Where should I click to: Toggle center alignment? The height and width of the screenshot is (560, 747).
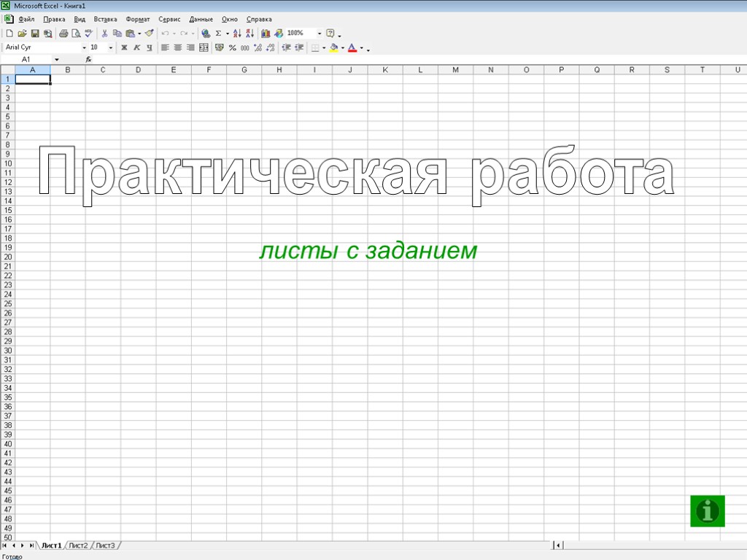point(178,47)
